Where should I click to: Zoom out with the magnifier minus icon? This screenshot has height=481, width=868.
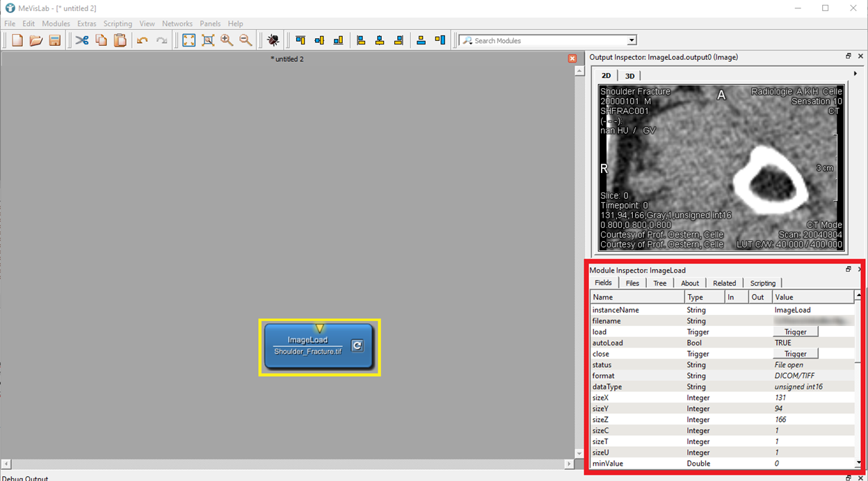[246, 40]
